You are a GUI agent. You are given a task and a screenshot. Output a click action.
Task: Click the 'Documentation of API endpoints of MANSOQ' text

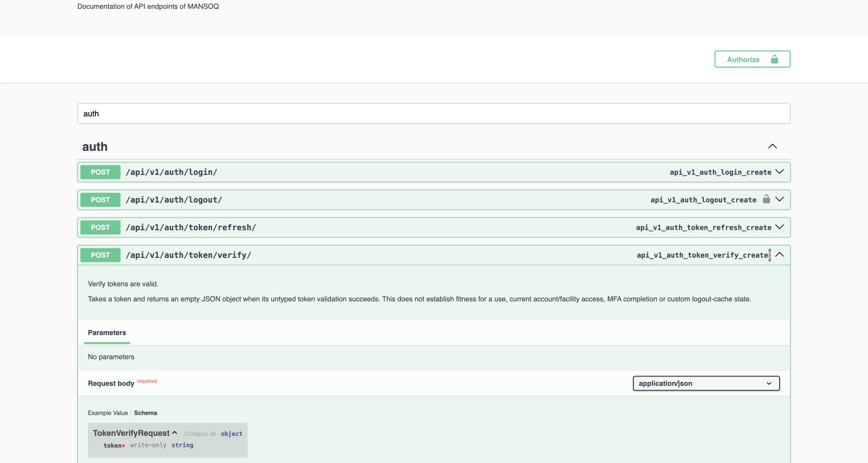(x=148, y=7)
